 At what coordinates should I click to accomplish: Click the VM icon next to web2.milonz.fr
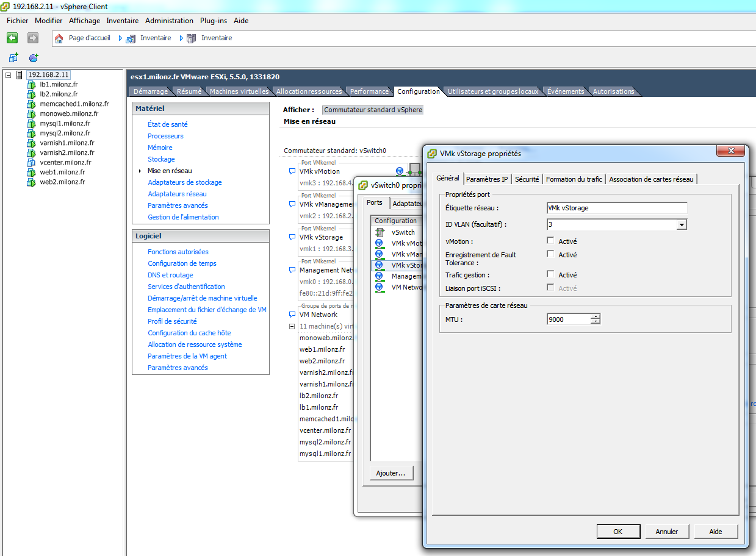coord(31,182)
